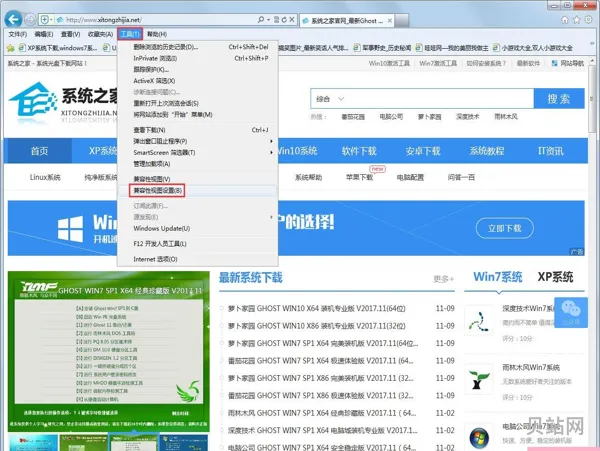600x451 pixels.
Task: Click the Refresh icon in address bar
Action: (284, 20)
